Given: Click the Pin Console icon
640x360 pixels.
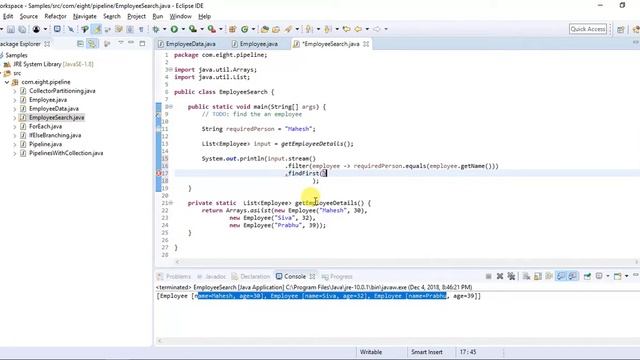Looking at the screenshot, I should coord(587,276).
